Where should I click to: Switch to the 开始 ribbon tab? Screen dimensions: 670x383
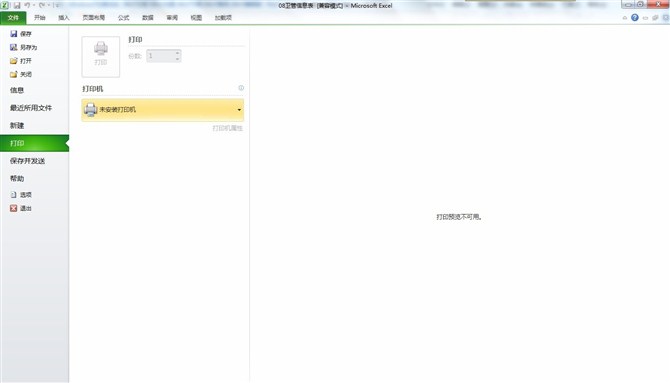click(40, 18)
